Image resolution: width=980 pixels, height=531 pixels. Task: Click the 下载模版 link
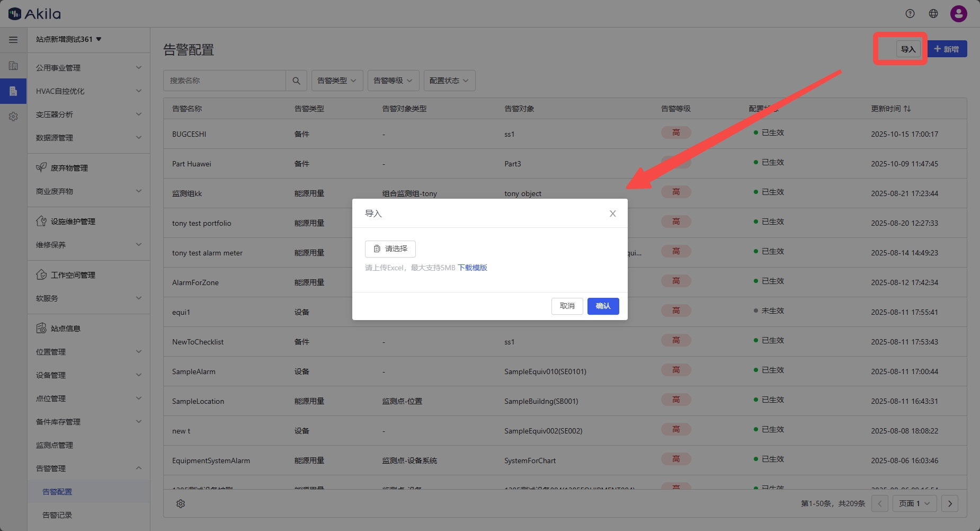coord(473,268)
